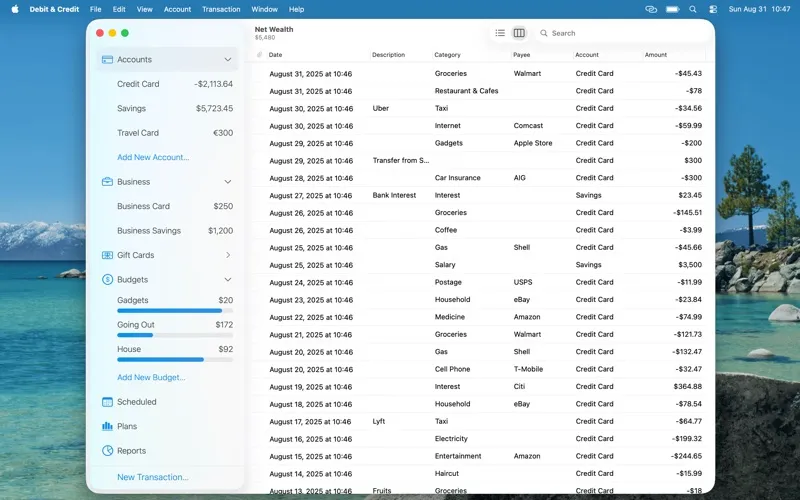Image resolution: width=800 pixels, height=500 pixels.
Task: Select the Electricity -$199.32 transaction
Action: click(x=480, y=439)
